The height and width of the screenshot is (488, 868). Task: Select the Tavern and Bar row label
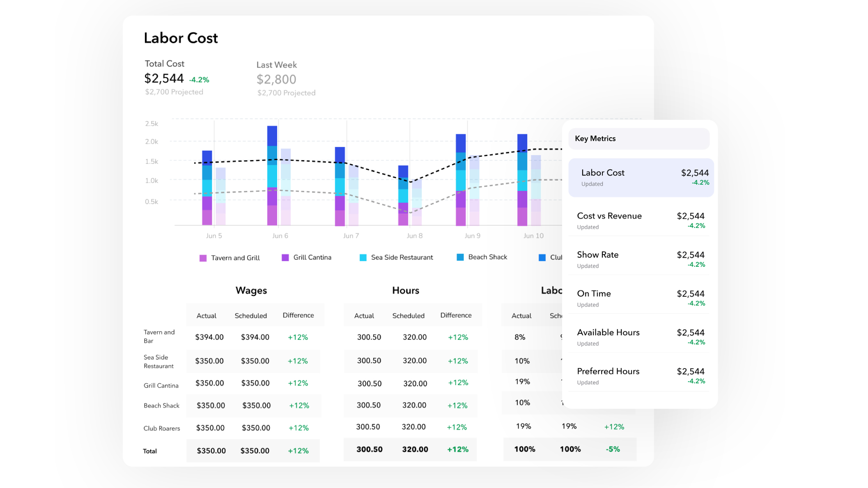point(159,337)
